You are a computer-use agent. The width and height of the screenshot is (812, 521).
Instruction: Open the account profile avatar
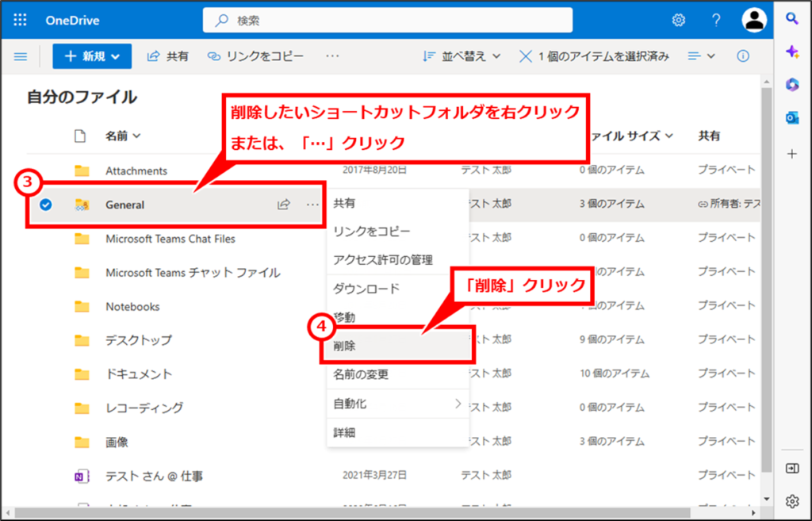click(x=754, y=20)
